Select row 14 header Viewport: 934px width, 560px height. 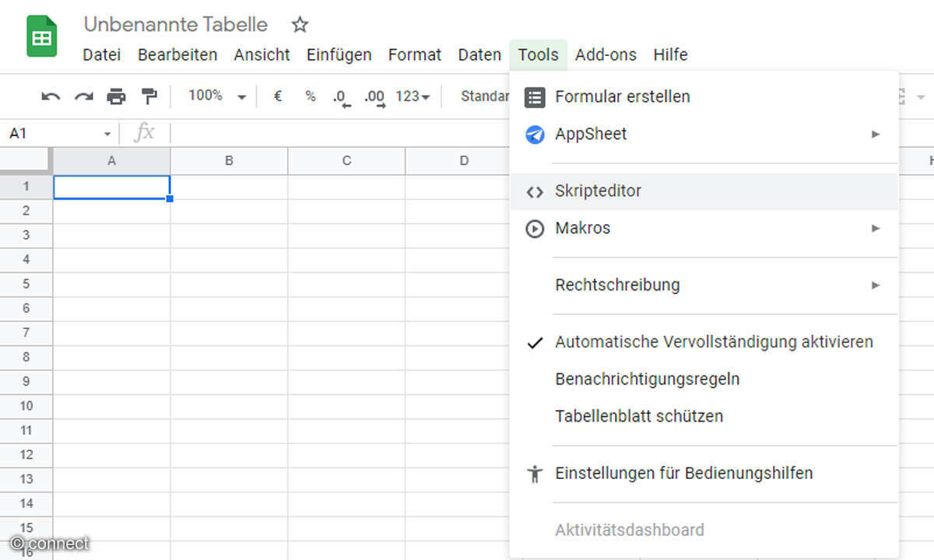(26, 503)
